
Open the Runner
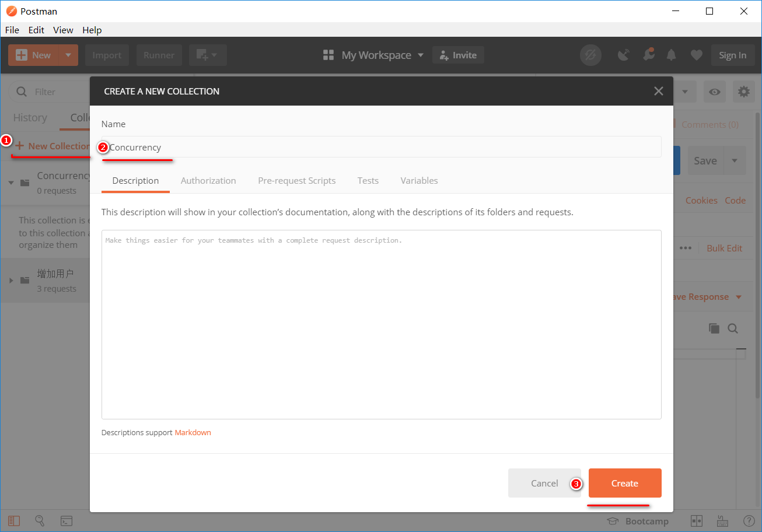tap(159, 55)
